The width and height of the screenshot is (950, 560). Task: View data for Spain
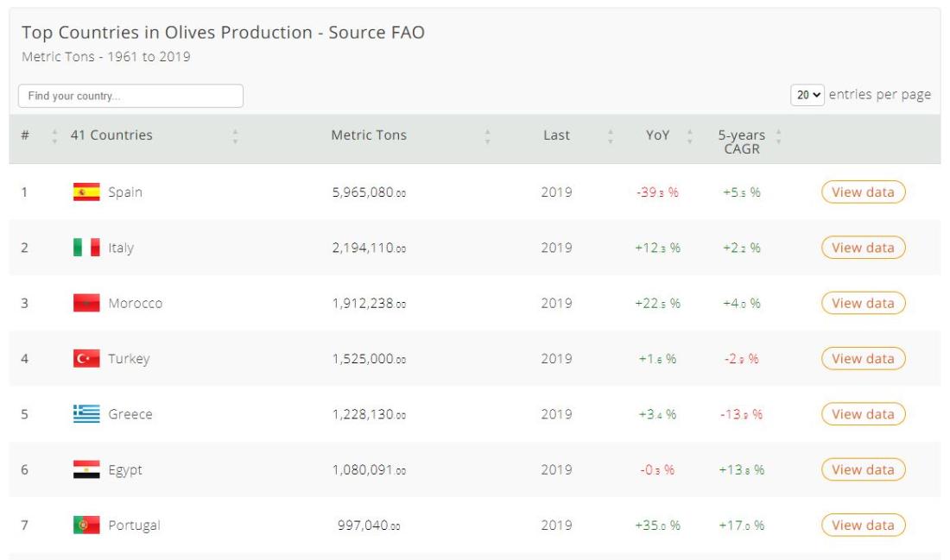pos(863,192)
